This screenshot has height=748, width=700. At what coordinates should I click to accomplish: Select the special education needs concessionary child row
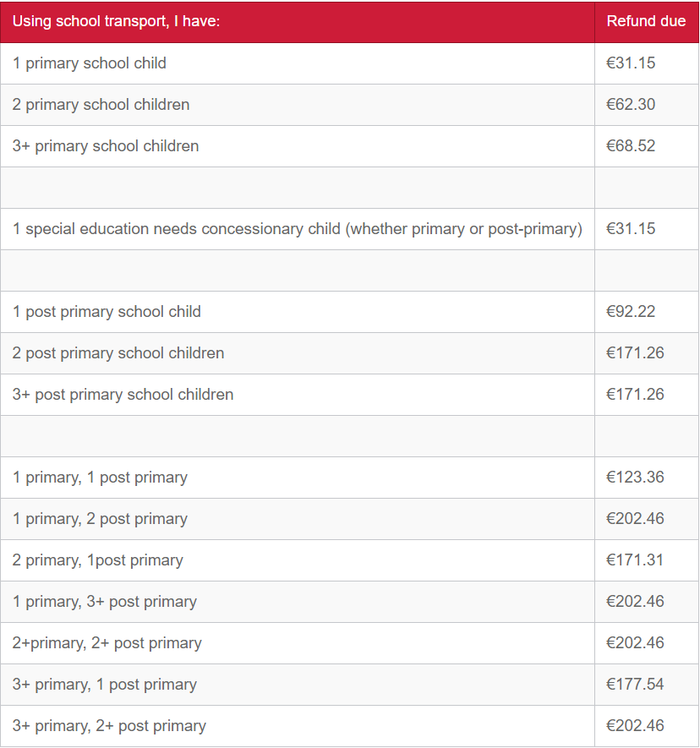tap(349, 229)
